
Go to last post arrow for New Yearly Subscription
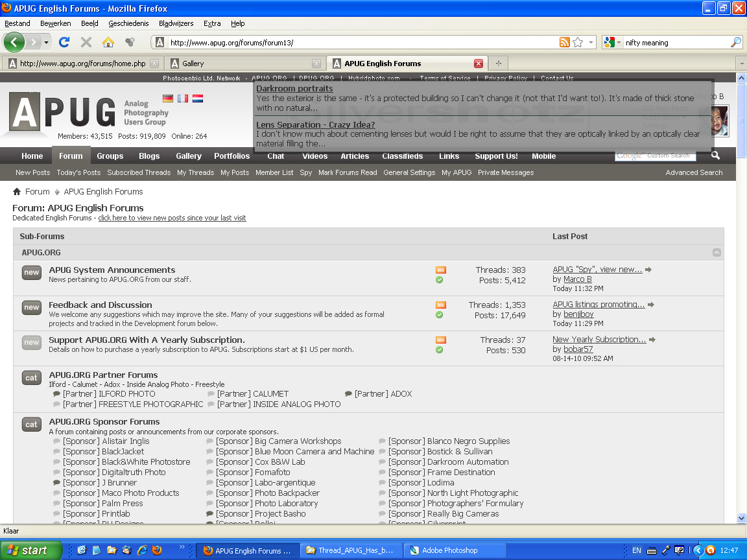(652, 340)
